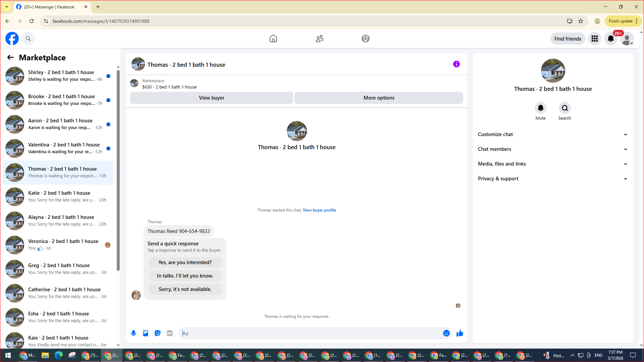This screenshot has height=362, width=644.
Task: Open the taskbar clock showing 7:37 PM
Action: 615,355
